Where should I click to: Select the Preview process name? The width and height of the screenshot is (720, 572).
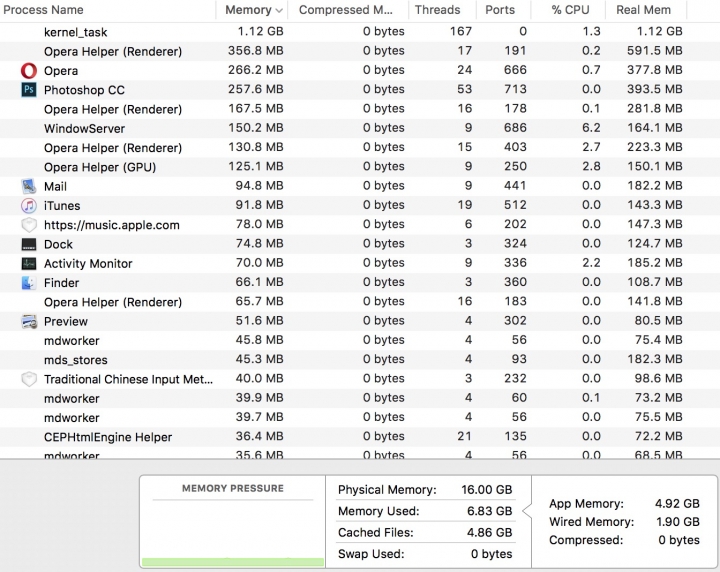pyautogui.click(x=66, y=321)
